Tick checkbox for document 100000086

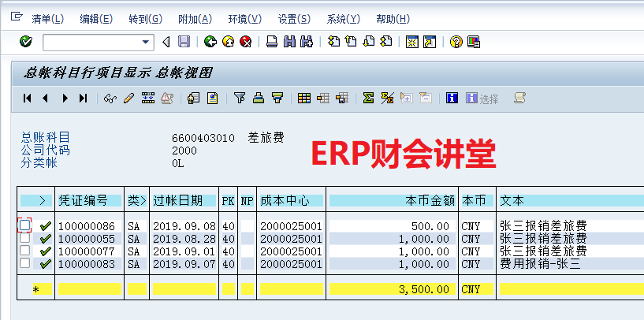tap(25, 225)
